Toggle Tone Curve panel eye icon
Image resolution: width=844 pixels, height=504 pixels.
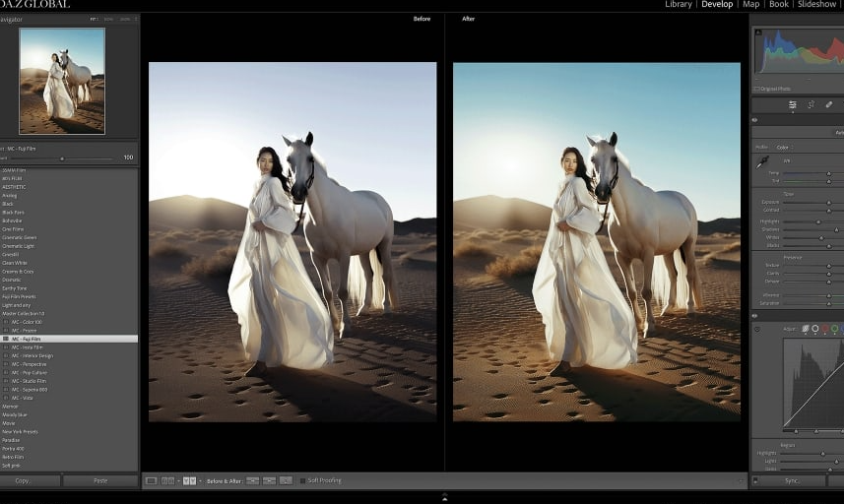[x=754, y=316]
